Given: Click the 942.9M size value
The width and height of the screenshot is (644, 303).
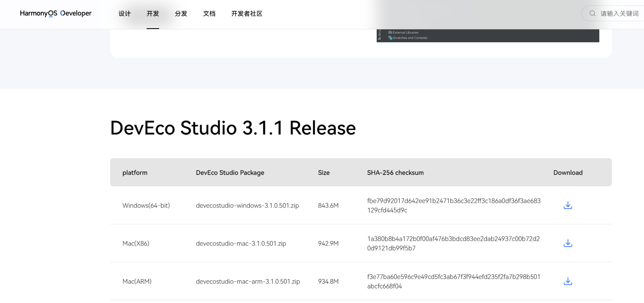Looking at the screenshot, I should 328,243.
